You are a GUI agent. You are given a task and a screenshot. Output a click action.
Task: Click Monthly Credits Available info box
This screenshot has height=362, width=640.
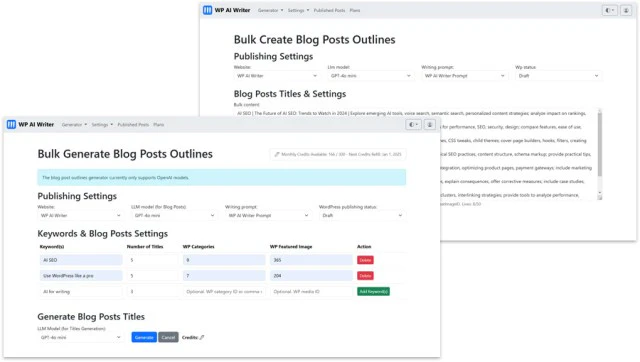coord(338,154)
